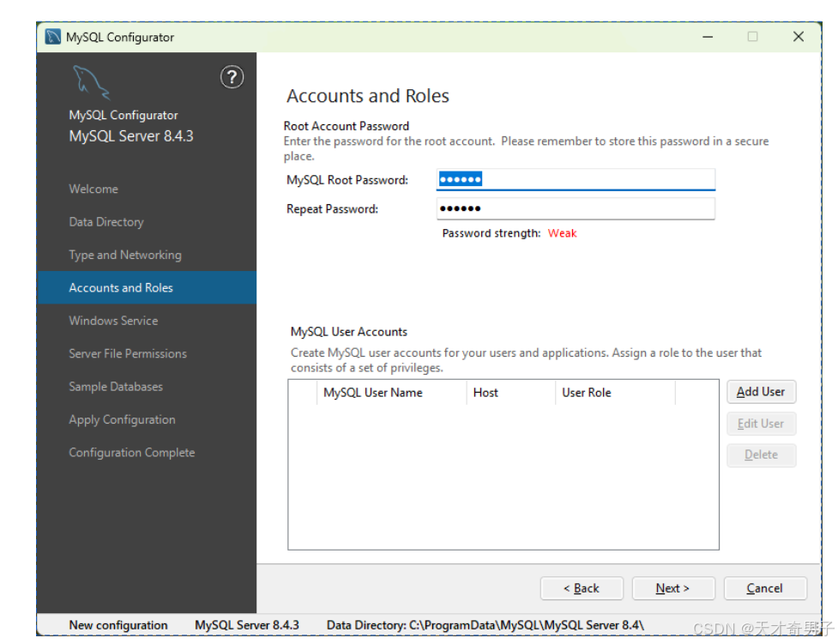
Task: Open Server File Permissions step
Action: tap(128, 353)
